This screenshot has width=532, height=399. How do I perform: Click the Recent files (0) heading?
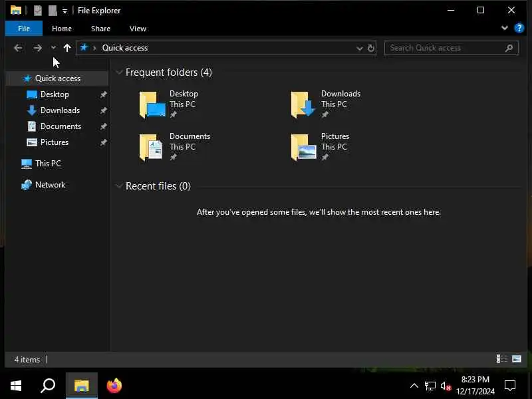point(158,186)
